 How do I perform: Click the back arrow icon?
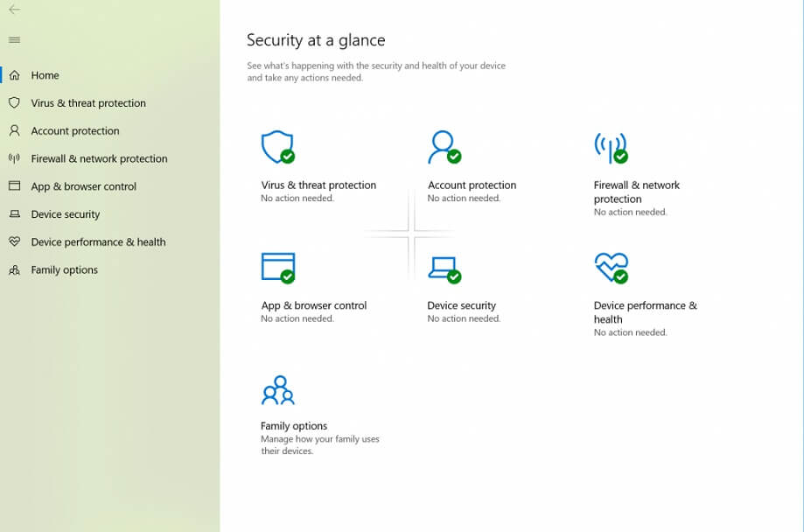click(x=14, y=10)
